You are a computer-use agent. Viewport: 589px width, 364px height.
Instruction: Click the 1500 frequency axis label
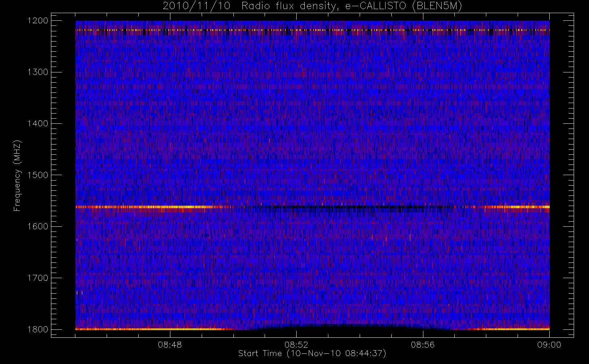[x=38, y=175]
